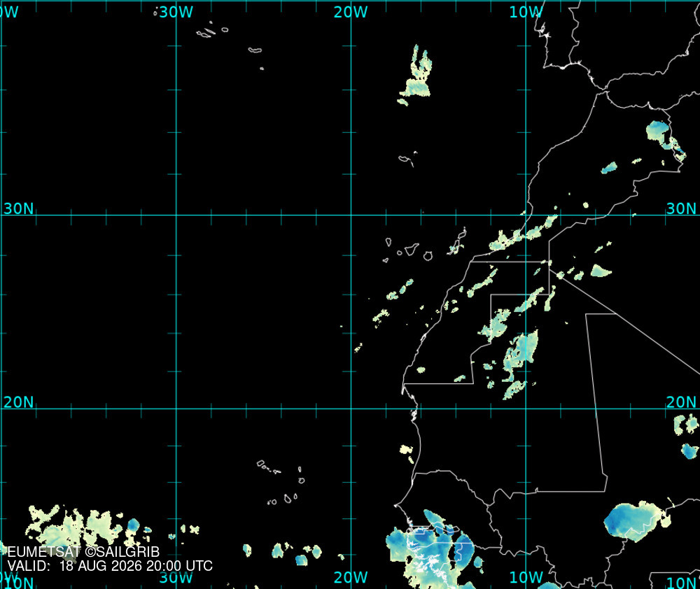Click the large blue cloud mass over Mali
Image resolution: width=700 pixels, height=589 pixels.
636,521
